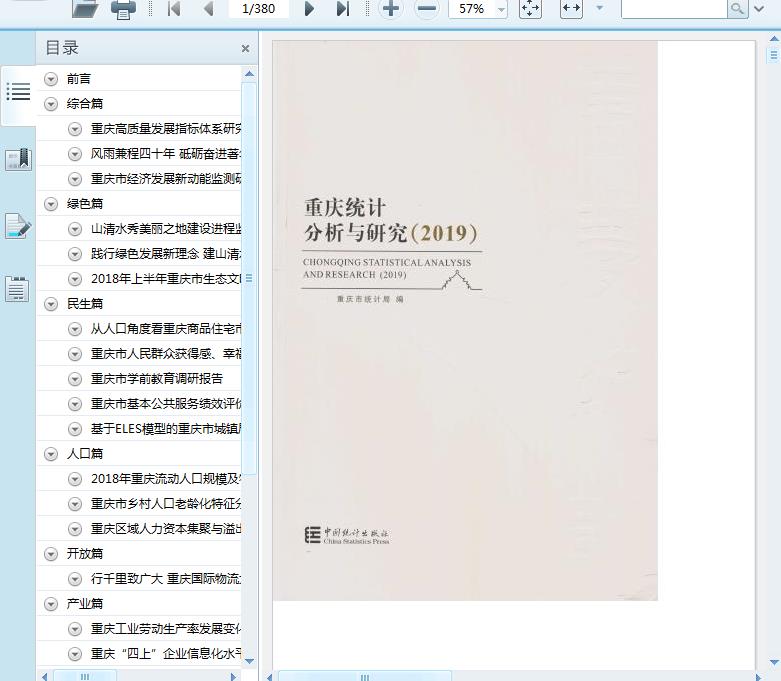
Task: Collapse the 综合篇 section arrow
Action: 51,104
